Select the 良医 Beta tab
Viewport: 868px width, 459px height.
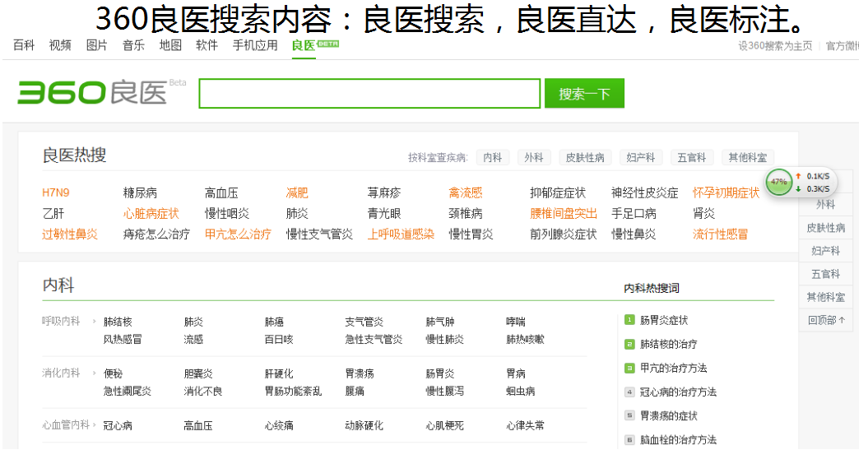(x=315, y=45)
